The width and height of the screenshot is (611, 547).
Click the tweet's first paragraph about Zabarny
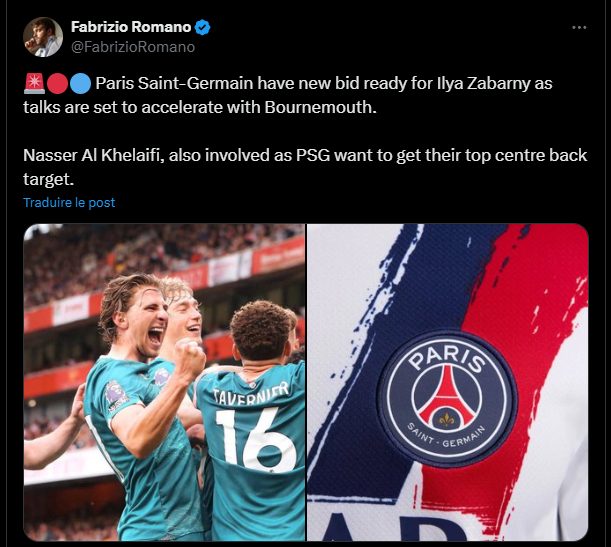[288, 95]
